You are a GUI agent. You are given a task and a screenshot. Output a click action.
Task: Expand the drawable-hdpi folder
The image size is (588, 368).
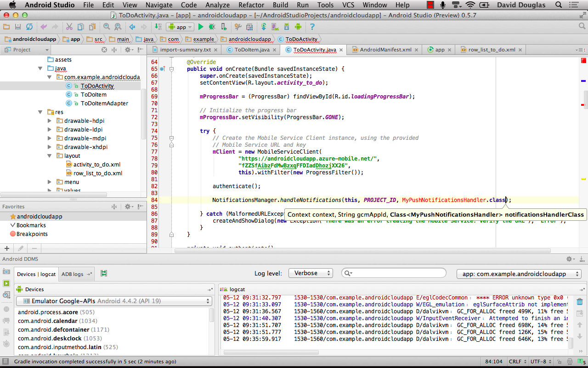pos(50,121)
